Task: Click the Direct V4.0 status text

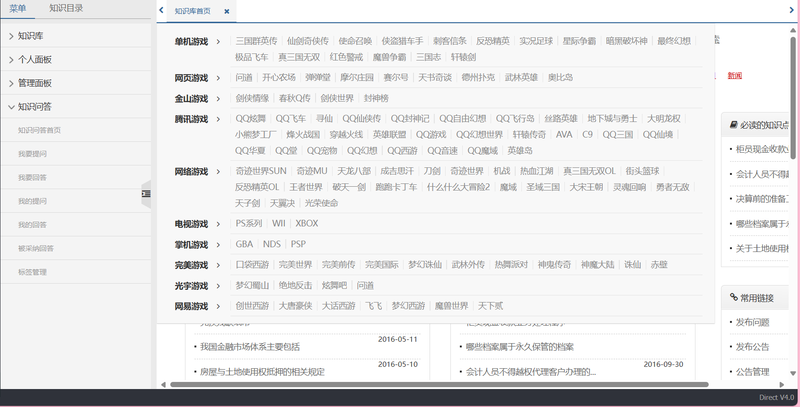Action: tap(776, 397)
